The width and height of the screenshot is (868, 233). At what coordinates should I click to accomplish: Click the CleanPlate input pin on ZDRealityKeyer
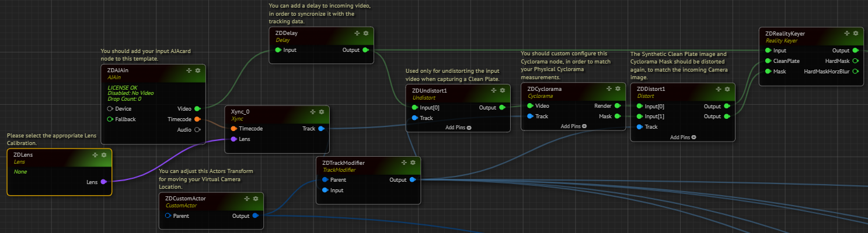(x=767, y=61)
